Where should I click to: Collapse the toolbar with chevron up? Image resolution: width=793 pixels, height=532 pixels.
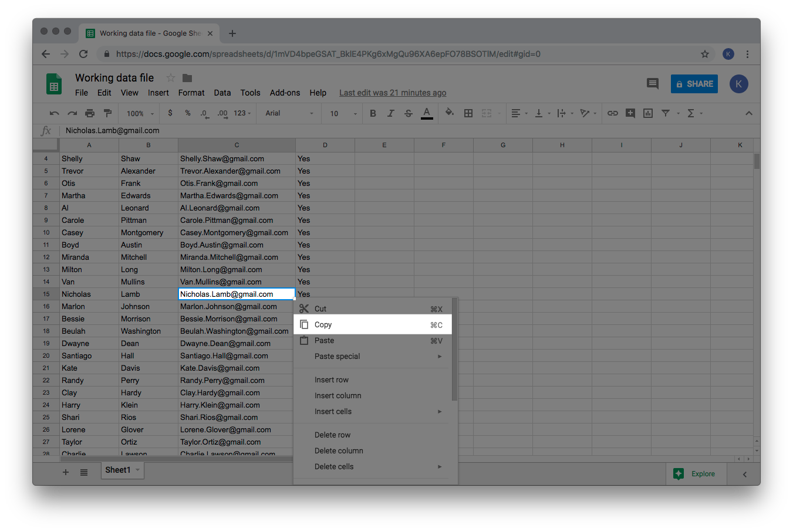tap(749, 113)
